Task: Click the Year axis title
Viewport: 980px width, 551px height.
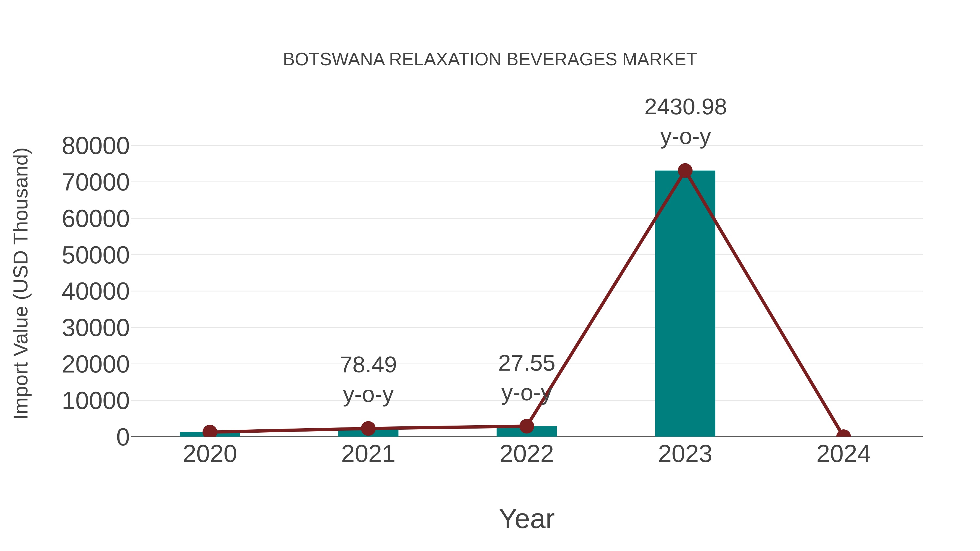Action: (x=526, y=519)
